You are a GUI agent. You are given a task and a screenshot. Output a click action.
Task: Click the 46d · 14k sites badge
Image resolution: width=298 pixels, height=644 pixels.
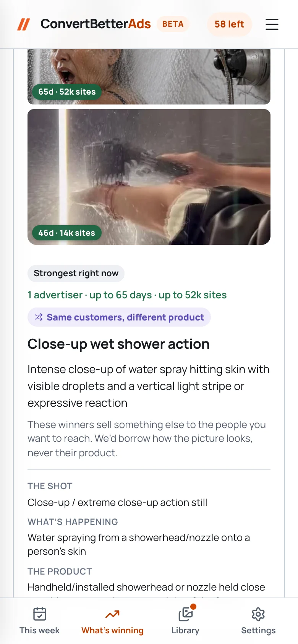66,233
